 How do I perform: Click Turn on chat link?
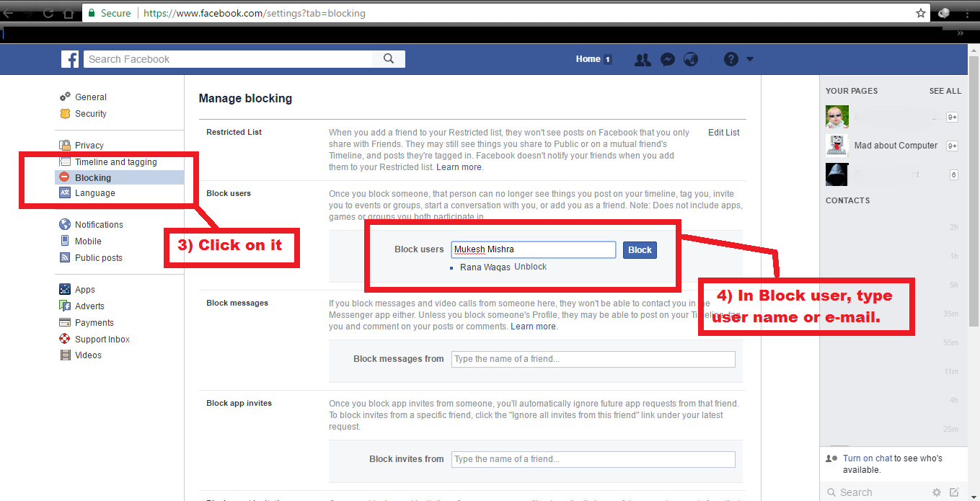pyautogui.click(x=868, y=458)
